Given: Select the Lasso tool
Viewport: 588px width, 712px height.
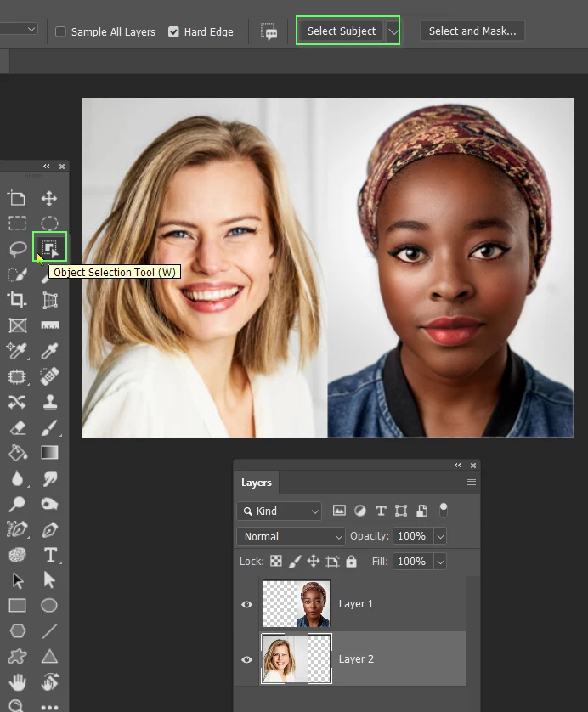Looking at the screenshot, I should (17, 249).
